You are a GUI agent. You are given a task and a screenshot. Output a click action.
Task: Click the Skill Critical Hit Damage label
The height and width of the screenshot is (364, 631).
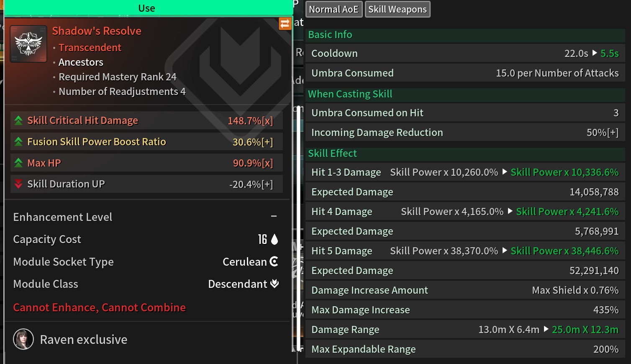82,120
